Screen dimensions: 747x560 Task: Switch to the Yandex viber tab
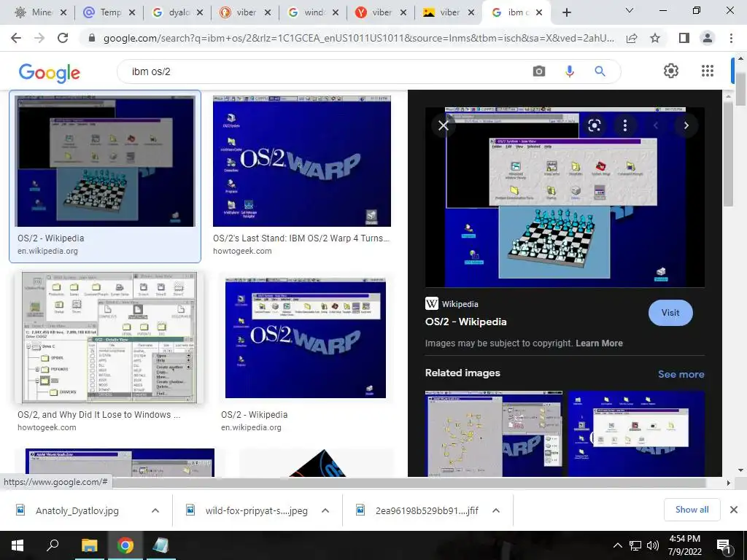coord(382,13)
